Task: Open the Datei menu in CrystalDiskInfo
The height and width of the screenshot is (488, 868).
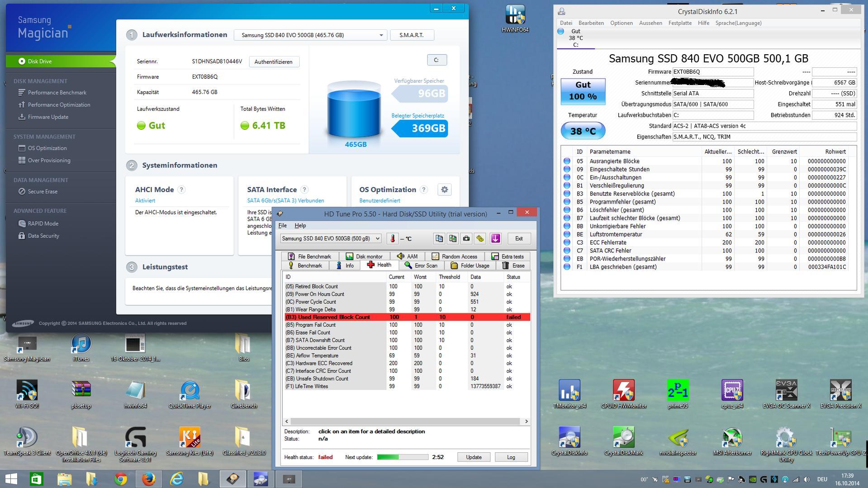Action: [566, 23]
